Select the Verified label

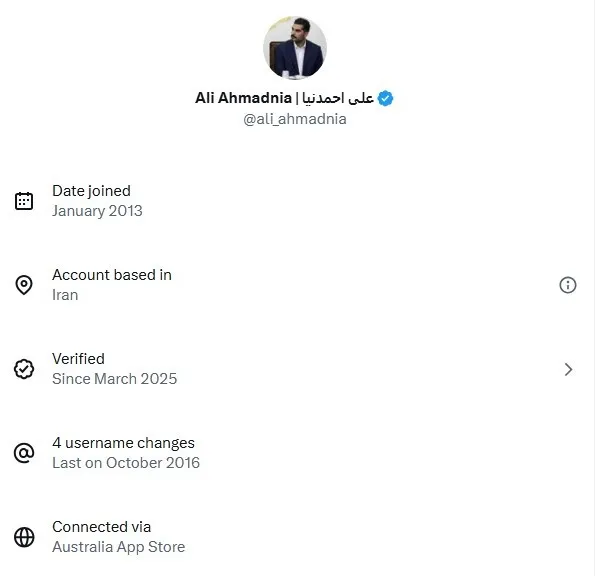pos(78,359)
